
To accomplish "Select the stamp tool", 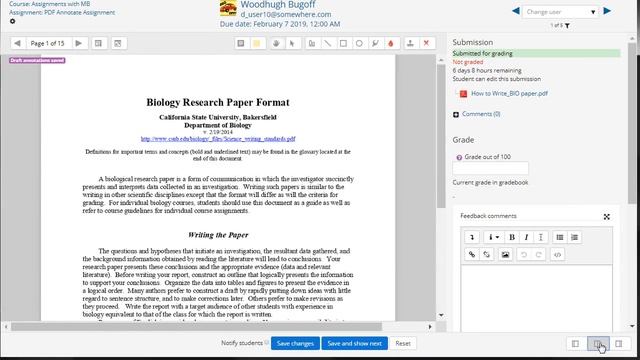I will tap(411, 43).
